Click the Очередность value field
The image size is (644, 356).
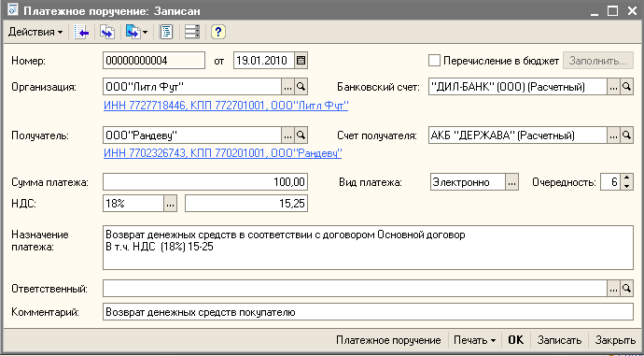point(609,182)
